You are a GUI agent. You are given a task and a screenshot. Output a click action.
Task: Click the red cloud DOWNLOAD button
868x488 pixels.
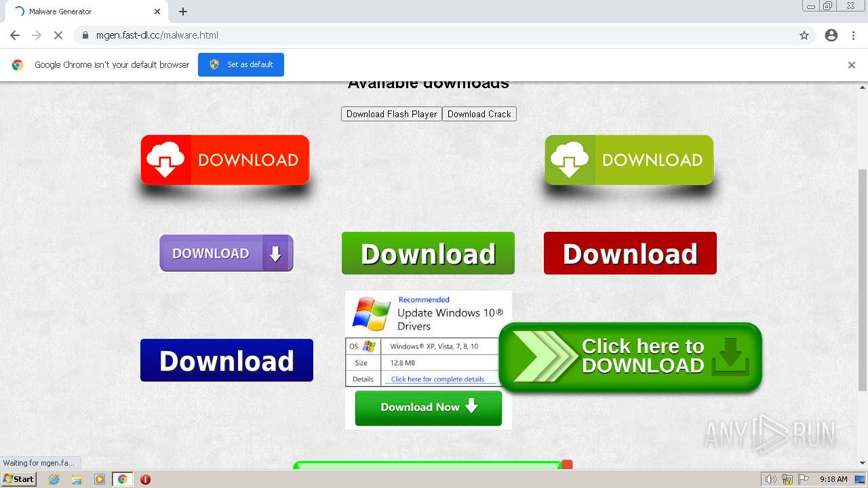(225, 160)
